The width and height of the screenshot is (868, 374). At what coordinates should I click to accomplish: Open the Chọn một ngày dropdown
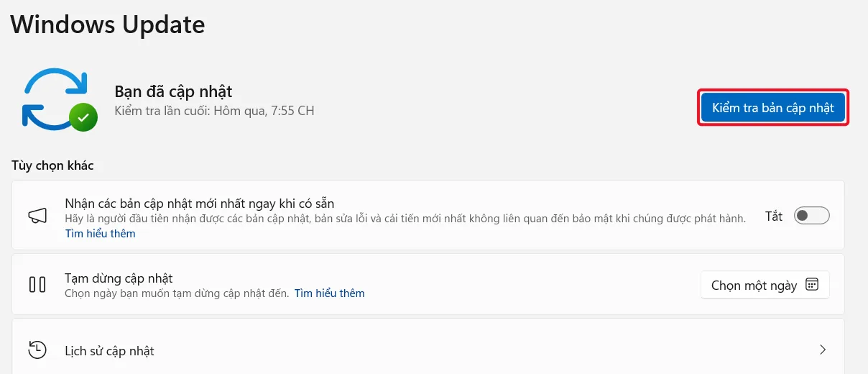pyautogui.click(x=765, y=285)
